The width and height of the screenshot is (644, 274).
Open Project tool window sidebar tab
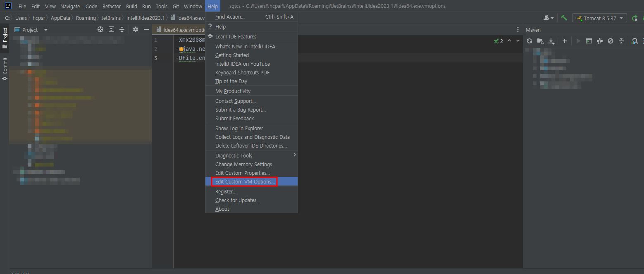5,38
